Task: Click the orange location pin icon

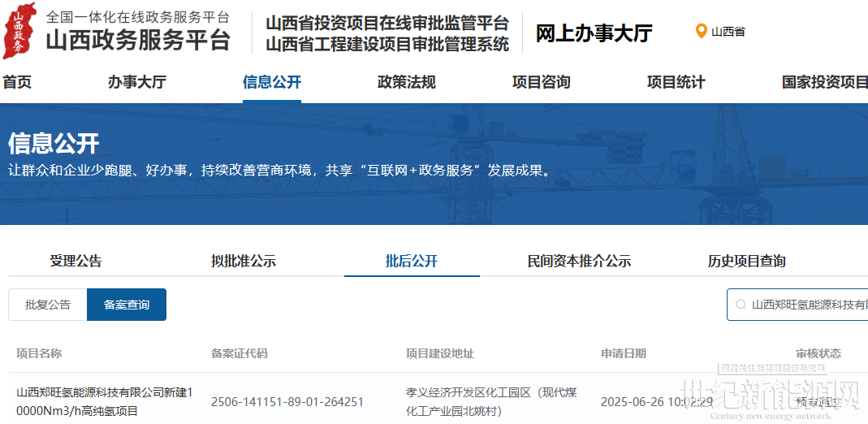Action: pos(701,31)
